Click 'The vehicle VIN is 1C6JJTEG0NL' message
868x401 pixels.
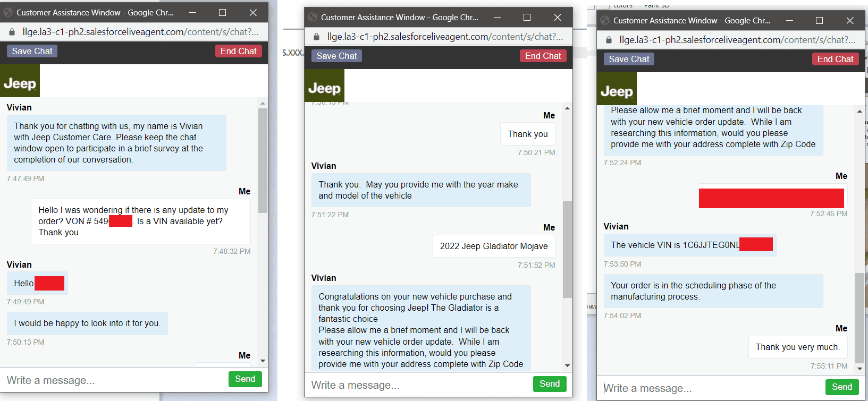(690, 245)
